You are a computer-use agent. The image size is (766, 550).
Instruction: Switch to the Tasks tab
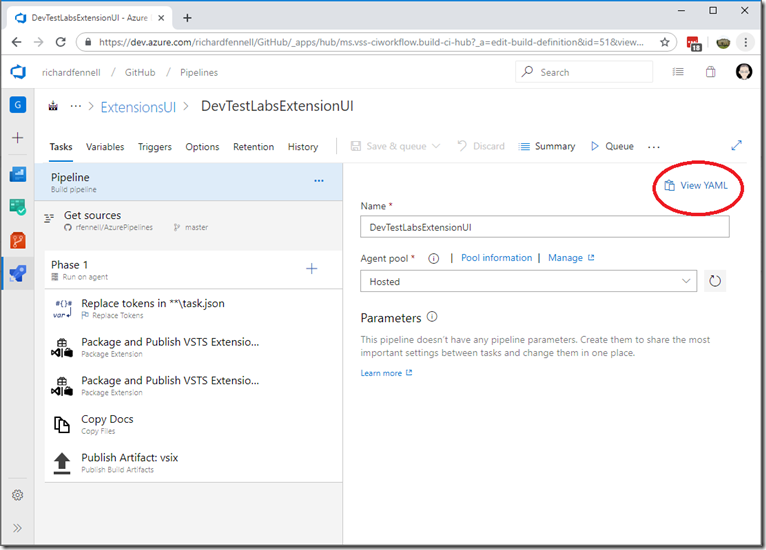coord(61,147)
